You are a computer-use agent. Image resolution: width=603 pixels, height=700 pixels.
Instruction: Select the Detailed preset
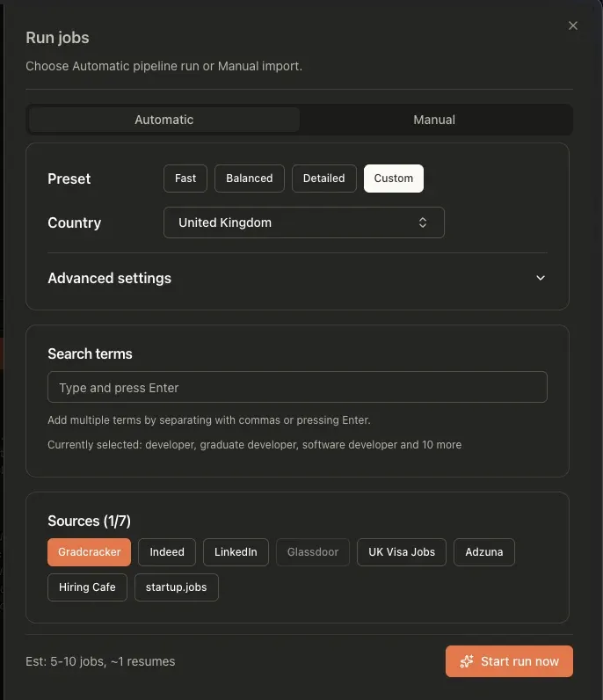pos(324,179)
